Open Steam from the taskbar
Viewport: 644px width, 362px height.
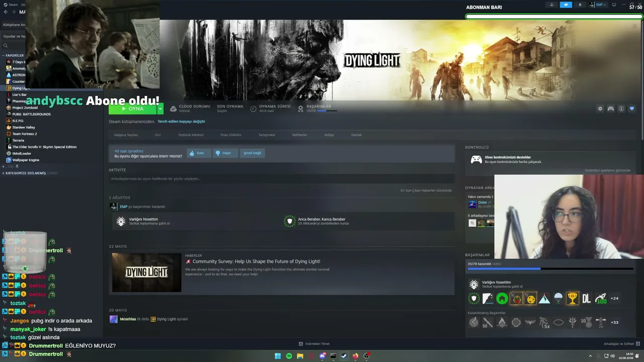344,356
